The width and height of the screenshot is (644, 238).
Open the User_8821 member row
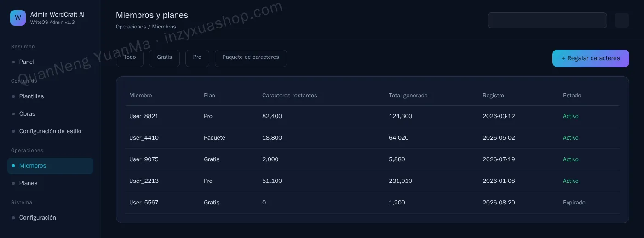pos(372,116)
